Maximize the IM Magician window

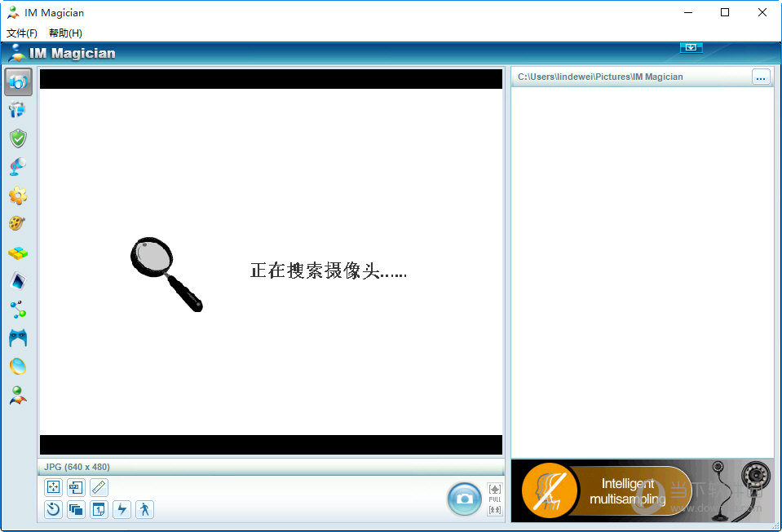[725, 12]
